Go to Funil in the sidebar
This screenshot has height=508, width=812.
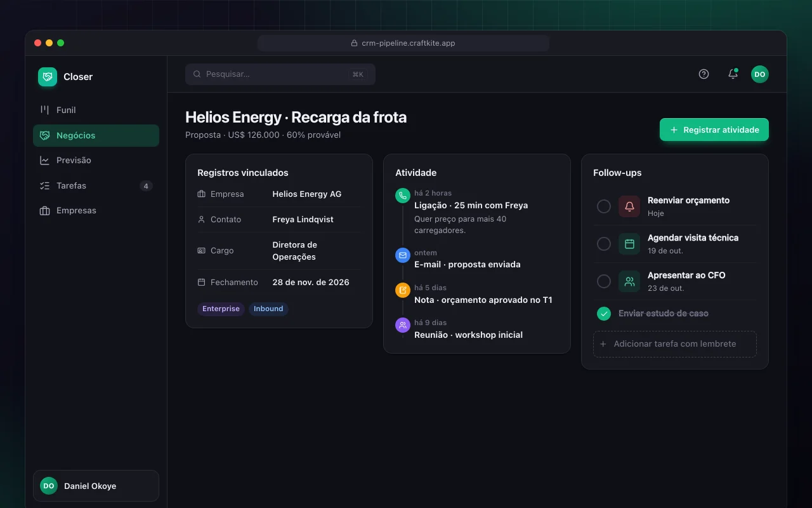(x=96, y=110)
